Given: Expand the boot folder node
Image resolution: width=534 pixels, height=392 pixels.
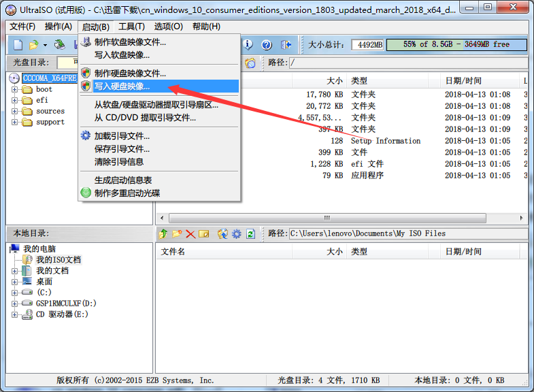Looking at the screenshot, I should (14, 90).
